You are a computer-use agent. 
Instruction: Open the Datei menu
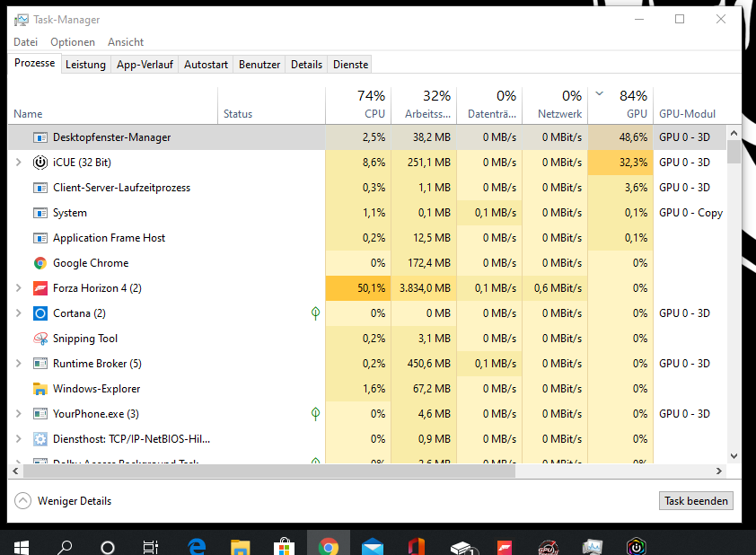point(25,42)
